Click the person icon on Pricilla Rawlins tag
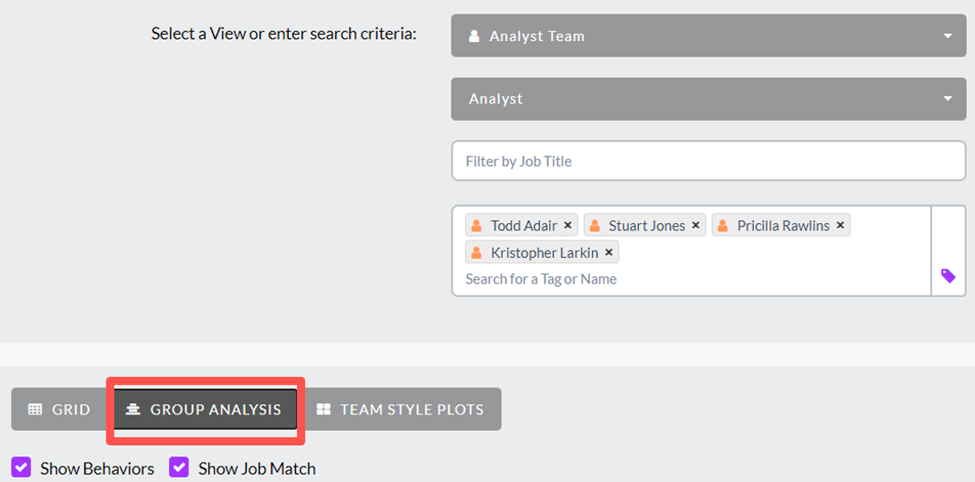975x482 pixels. click(723, 226)
